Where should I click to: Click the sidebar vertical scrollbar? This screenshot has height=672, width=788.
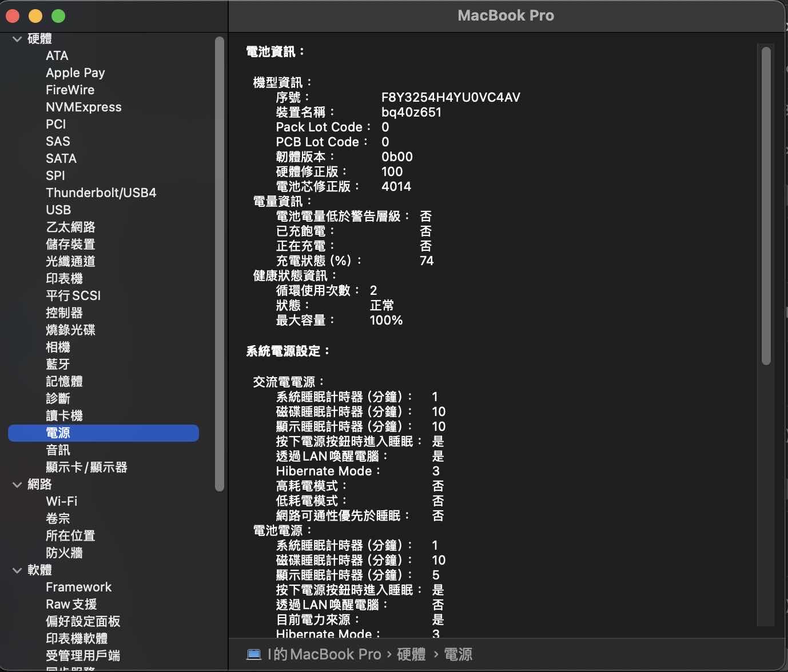point(219,263)
